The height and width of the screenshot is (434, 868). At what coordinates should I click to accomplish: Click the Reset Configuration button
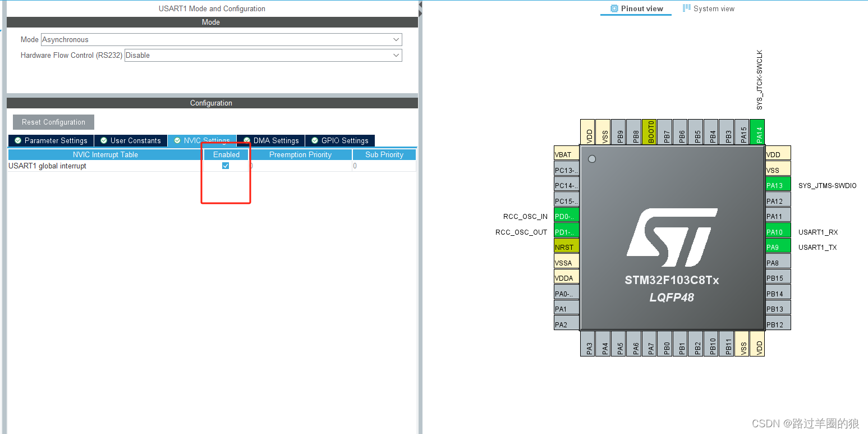[x=53, y=122]
